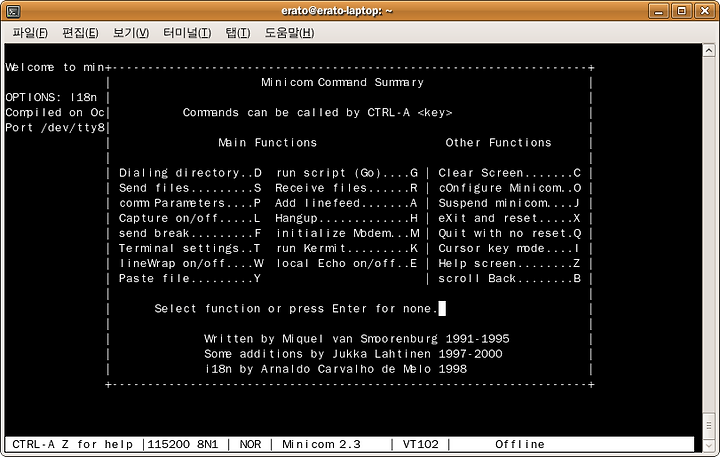Click the 'cOnfigure Minicom..O' entry
Image resolution: width=720 pixels, height=457 pixels.
click(510, 188)
